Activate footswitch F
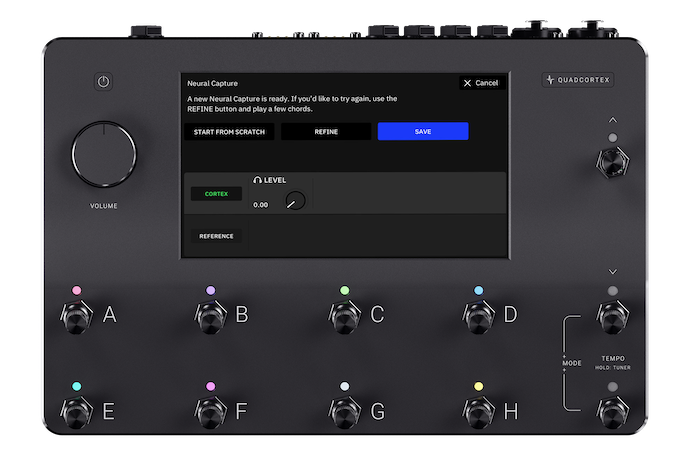Image resolution: width=700 pixels, height=470 pixels. [x=210, y=412]
